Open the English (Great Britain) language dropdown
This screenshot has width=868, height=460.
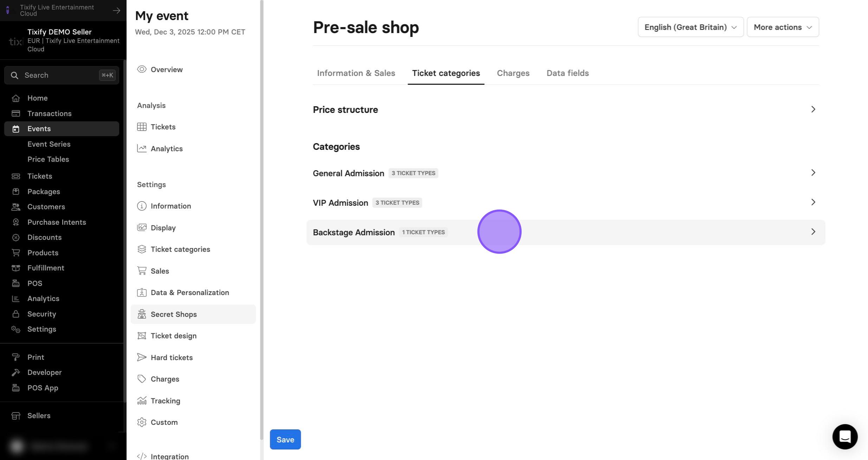[x=691, y=27]
